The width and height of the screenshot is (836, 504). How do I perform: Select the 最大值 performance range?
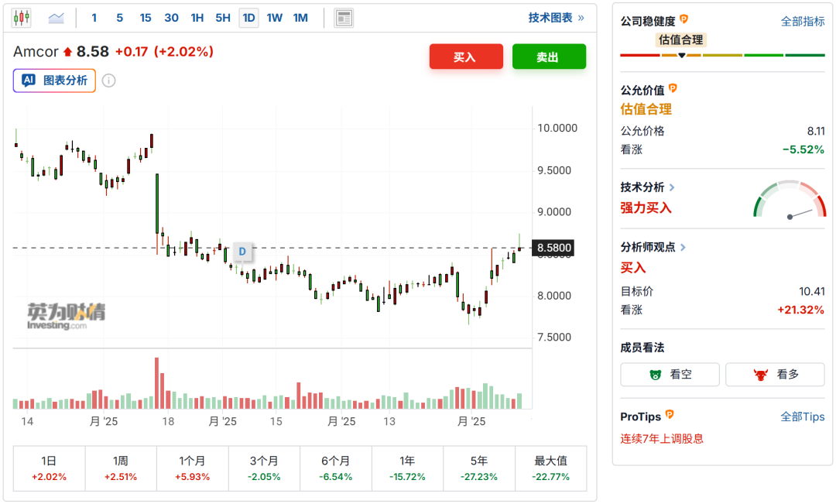point(551,468)
